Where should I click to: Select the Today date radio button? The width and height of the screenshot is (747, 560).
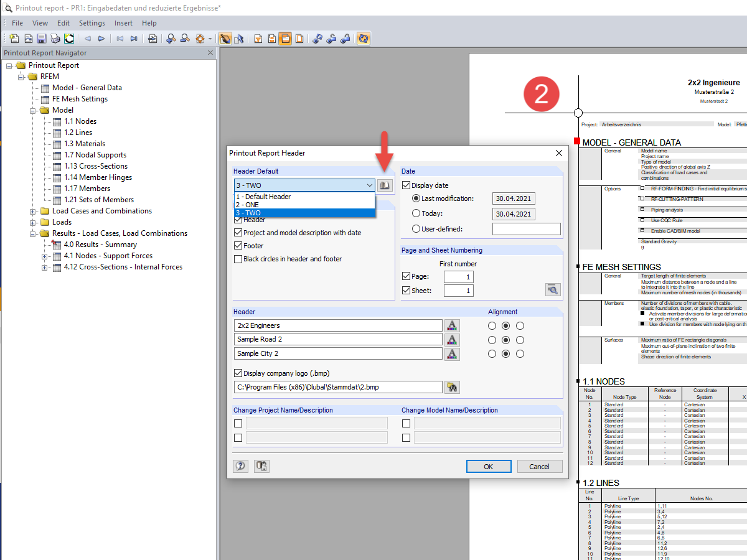416,213
